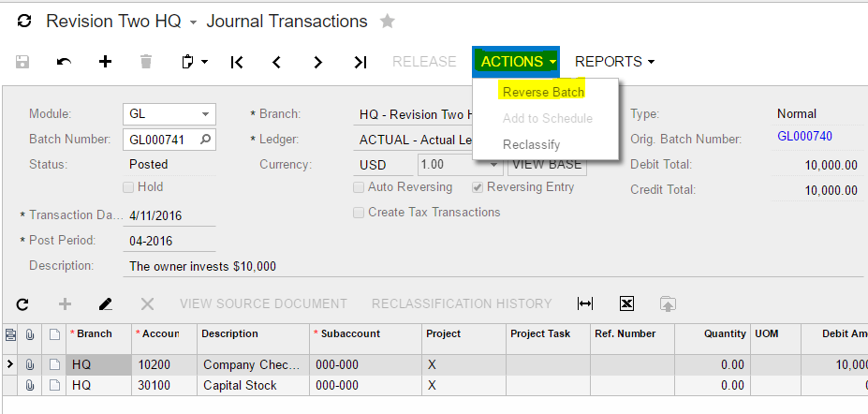Select account cell 30100
The image size is (868, 414).
[x=164, y=385]
